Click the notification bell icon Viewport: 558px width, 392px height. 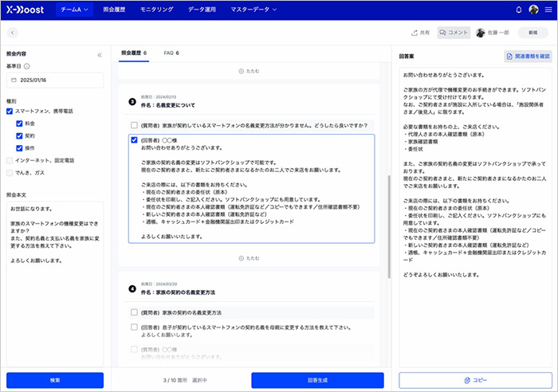tap(519, 10)
